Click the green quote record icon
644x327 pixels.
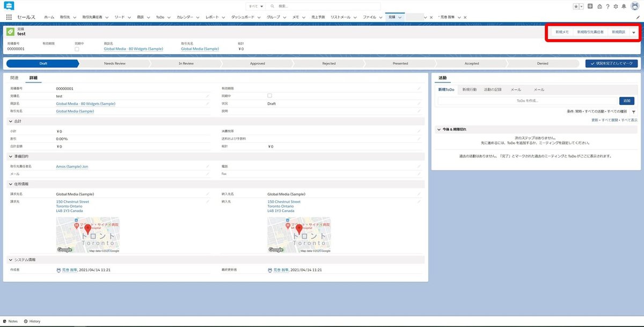tap(10, 32)
